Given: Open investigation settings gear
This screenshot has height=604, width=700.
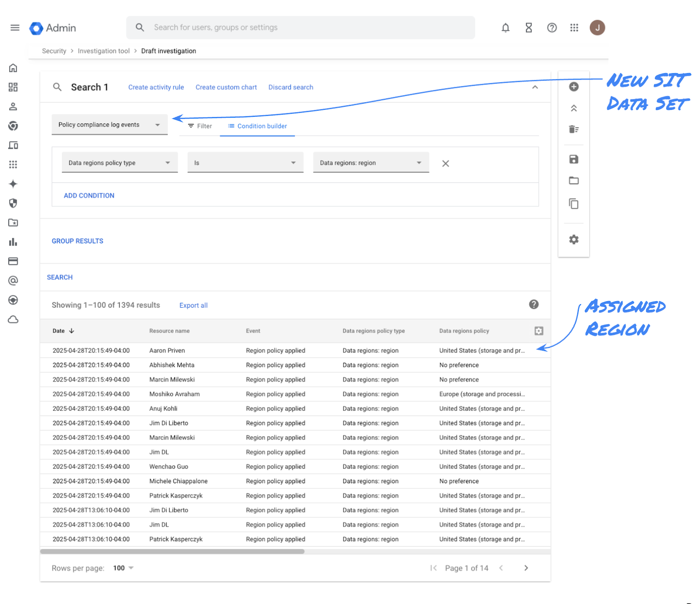Looking at the screenshot, I should (x=574, y=239).
